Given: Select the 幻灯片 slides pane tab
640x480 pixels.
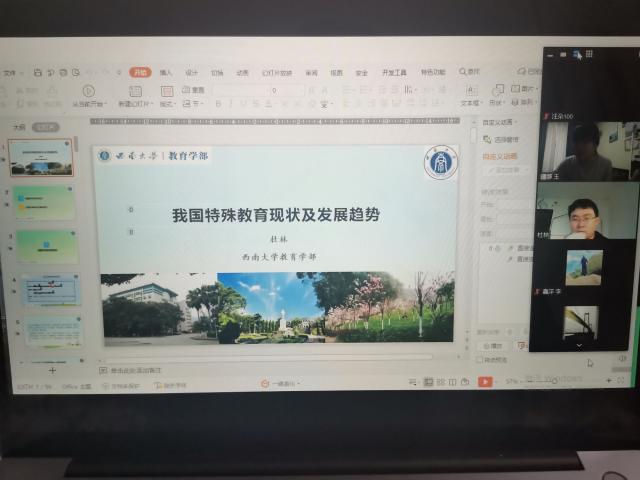Looking at the screenshot, I should point(46,127).
